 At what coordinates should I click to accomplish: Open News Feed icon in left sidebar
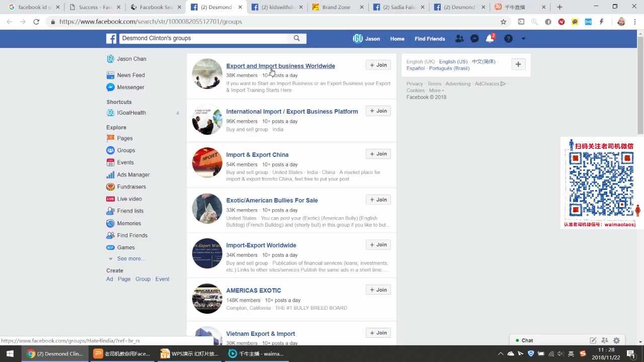click(110, 75)
